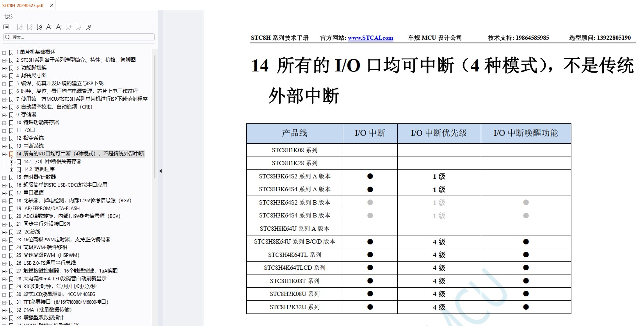
Task: Open bookmark 24 高级PWM-硬件移相
Action: tap(41, 247)
